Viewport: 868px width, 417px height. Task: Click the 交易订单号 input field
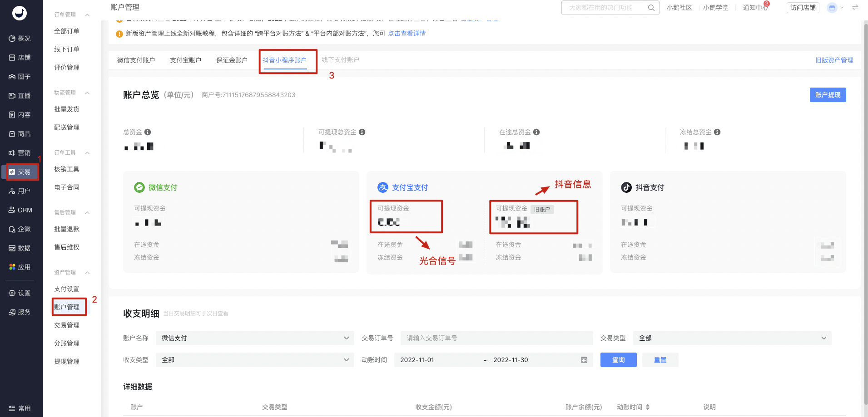pos(497,338)
